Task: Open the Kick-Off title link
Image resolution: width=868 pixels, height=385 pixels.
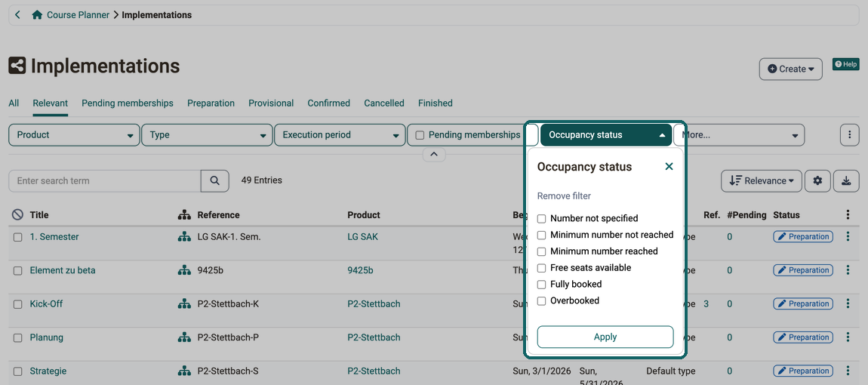Action: click(46, 303)
